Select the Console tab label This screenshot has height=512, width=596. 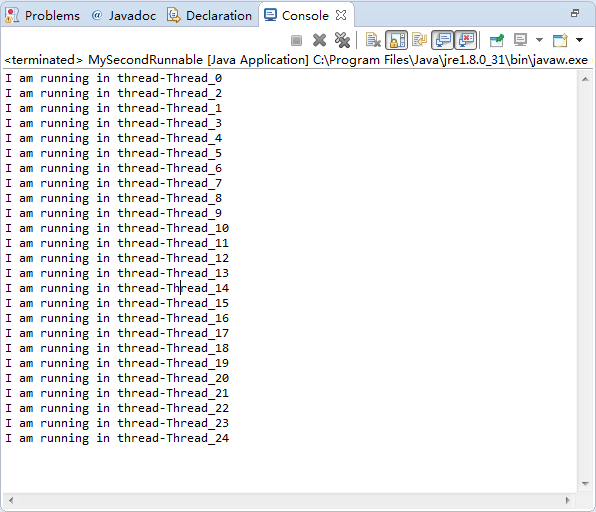click(305, 16)
